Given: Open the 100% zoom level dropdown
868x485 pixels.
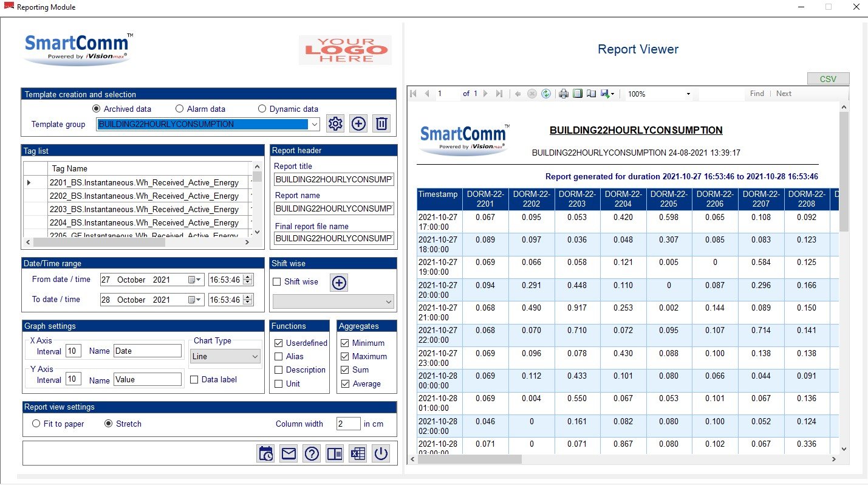Looking at the screenshot, I should coord(688,94).
